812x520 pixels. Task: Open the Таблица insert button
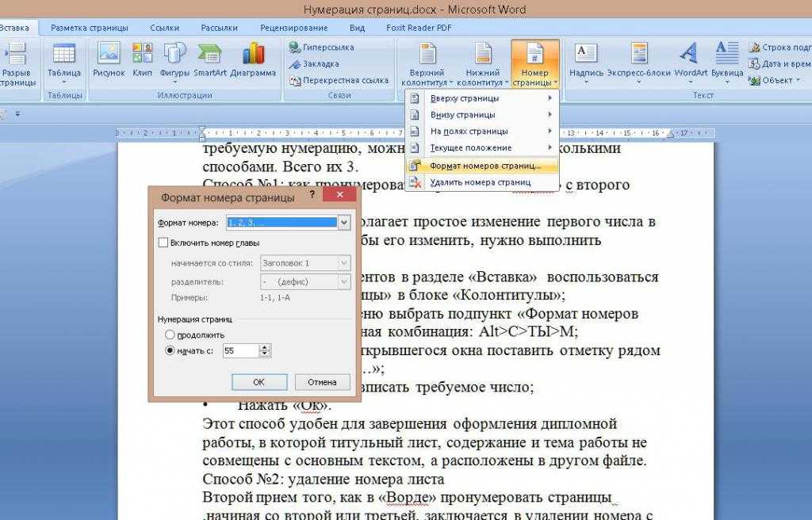pyautogui.click(x=64, y=65)
